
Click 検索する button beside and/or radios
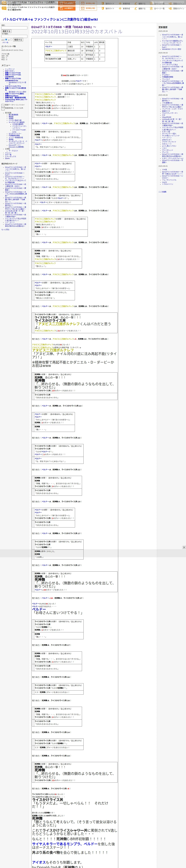click(18, 40)
